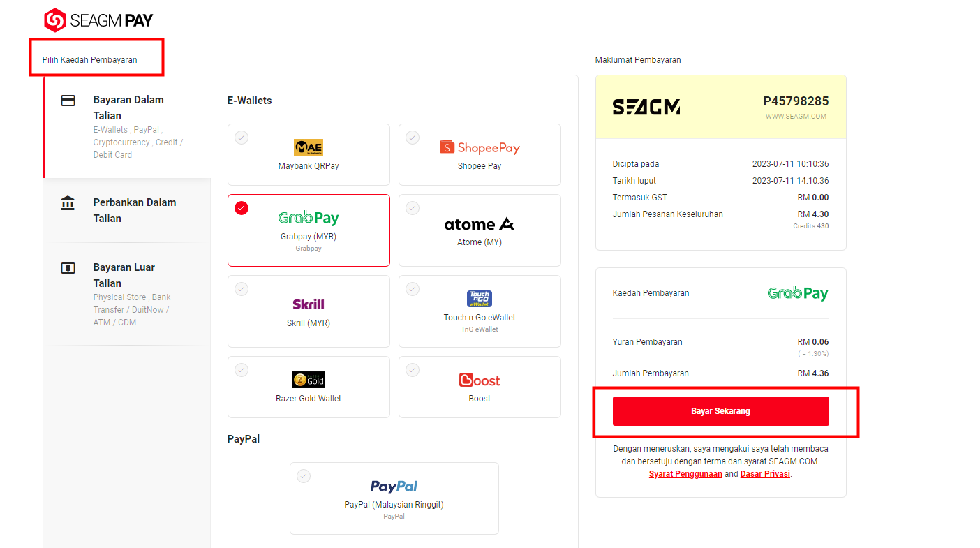Click the Bayar Sekarang button
Screen dimensions: 980x548
[x=720, y=411]
